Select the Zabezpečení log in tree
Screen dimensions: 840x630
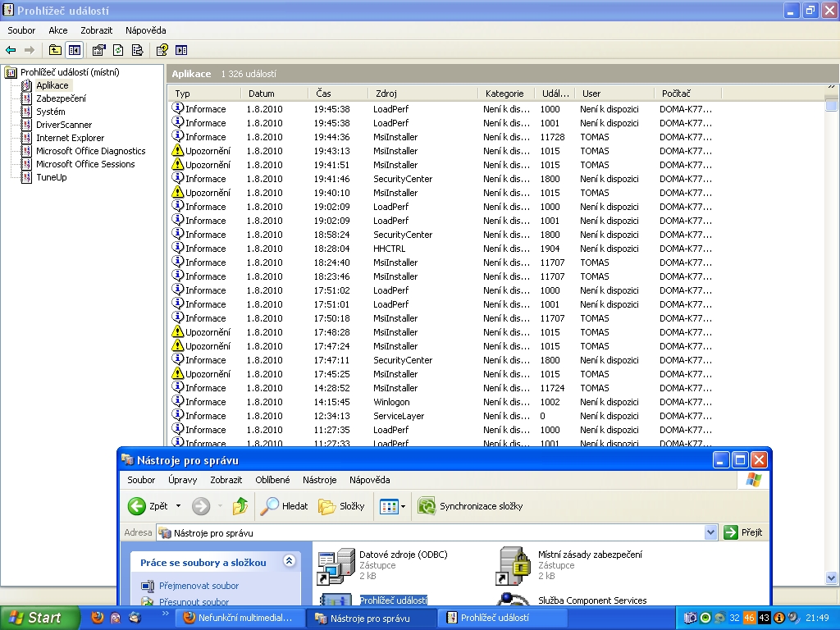pyautogui.click(x=60, y=98)
